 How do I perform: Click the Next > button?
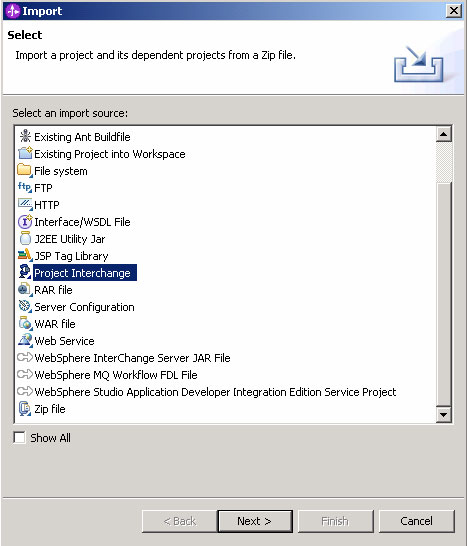255,521
